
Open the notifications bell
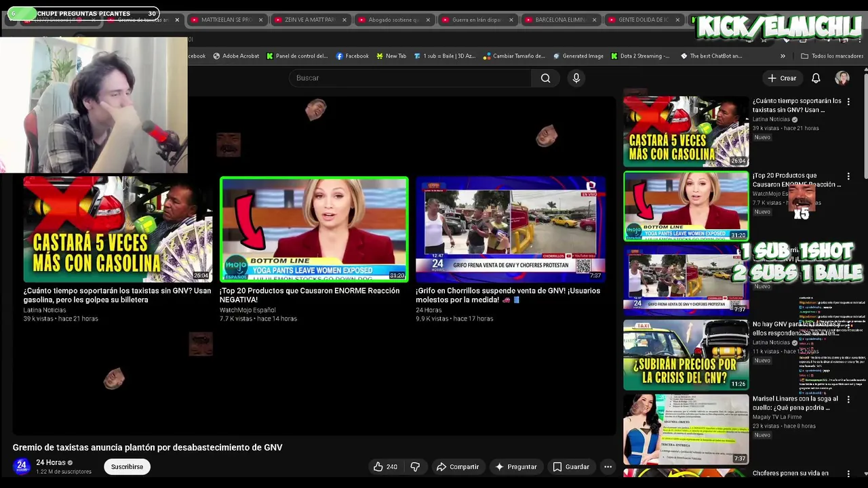point(816,78)
